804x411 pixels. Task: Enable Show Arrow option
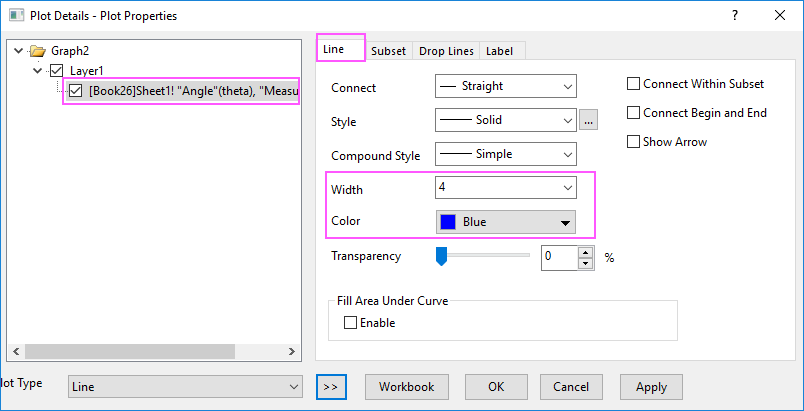[633, 142]
